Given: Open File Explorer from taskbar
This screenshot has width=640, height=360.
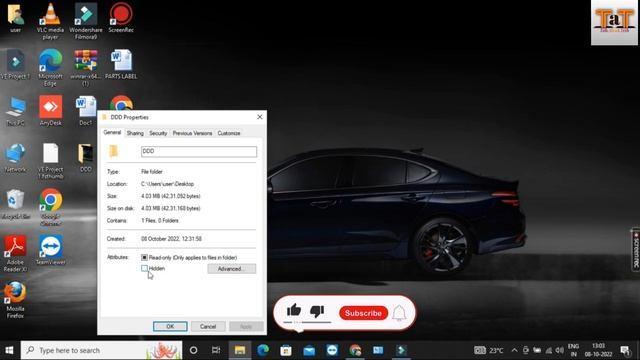Looking at the screenshot, I should pyautogui.click(x=240, y=350).
